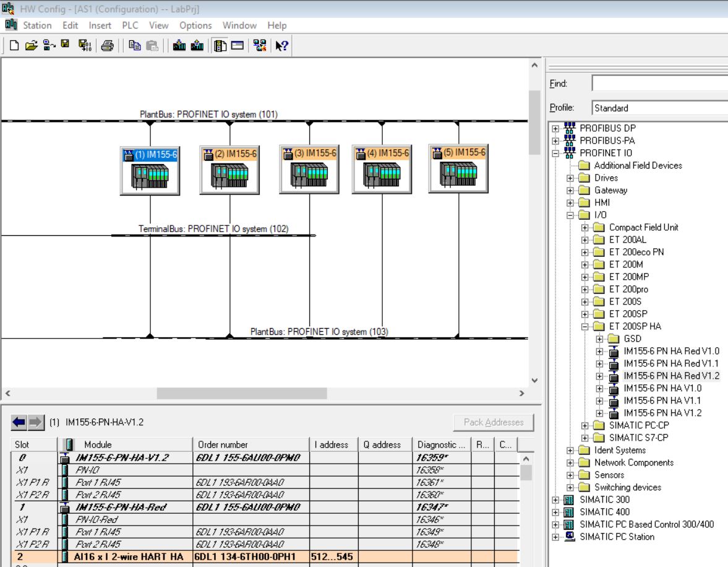Expand the GSD folder node
This screenshot has width=728, height=567.
(x=600, y=339)
